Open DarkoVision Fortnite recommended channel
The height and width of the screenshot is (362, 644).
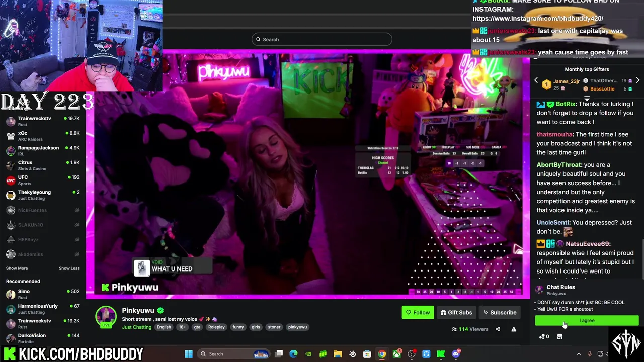(43, 338)
